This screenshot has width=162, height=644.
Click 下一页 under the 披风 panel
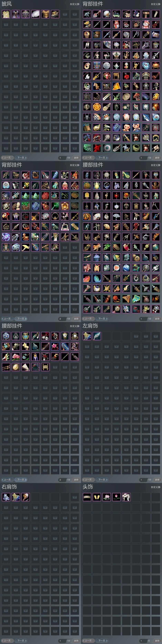[x=21, y=158]
